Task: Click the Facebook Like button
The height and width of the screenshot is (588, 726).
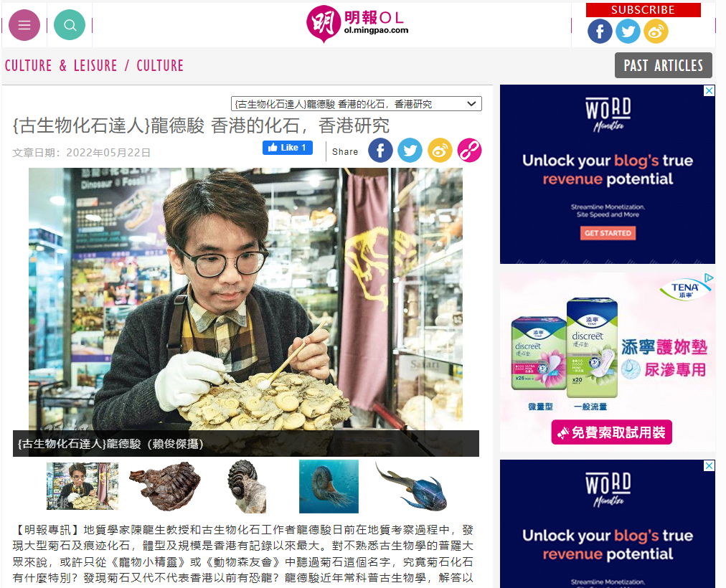Action: 288,148
